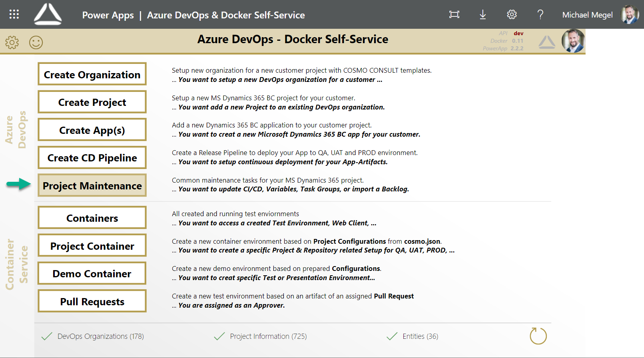Click the Azure DevOps - Docker Self-Service heading

pos(293,39)
